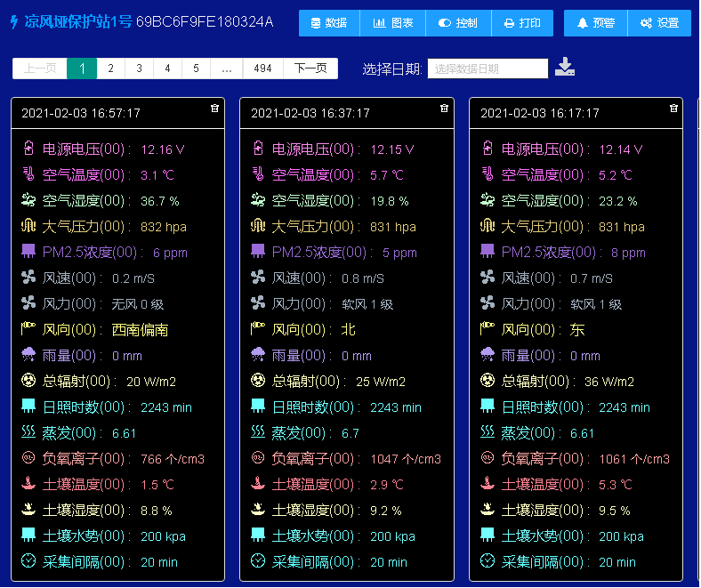
Task: Jump to last page 494
Action: (262, 68)
